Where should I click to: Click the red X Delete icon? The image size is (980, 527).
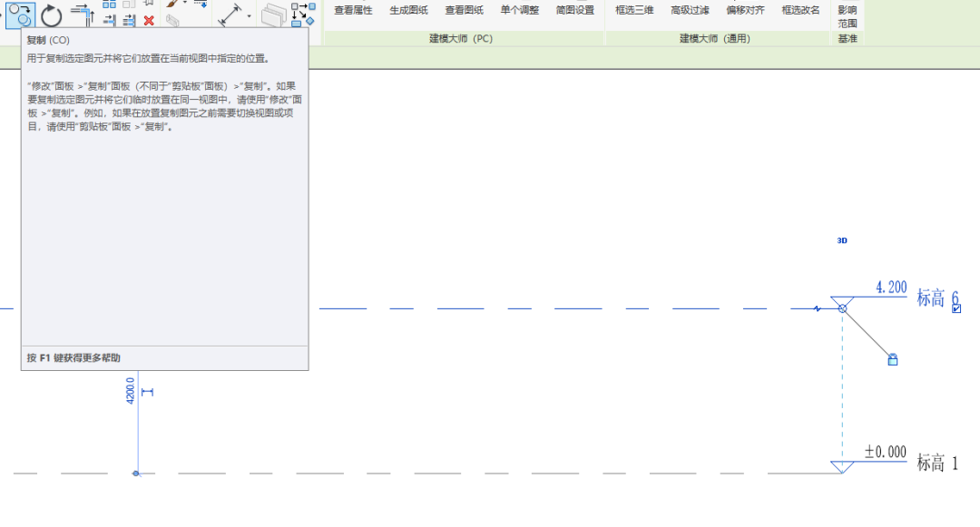pyautogui.click(x=149, y=21)
